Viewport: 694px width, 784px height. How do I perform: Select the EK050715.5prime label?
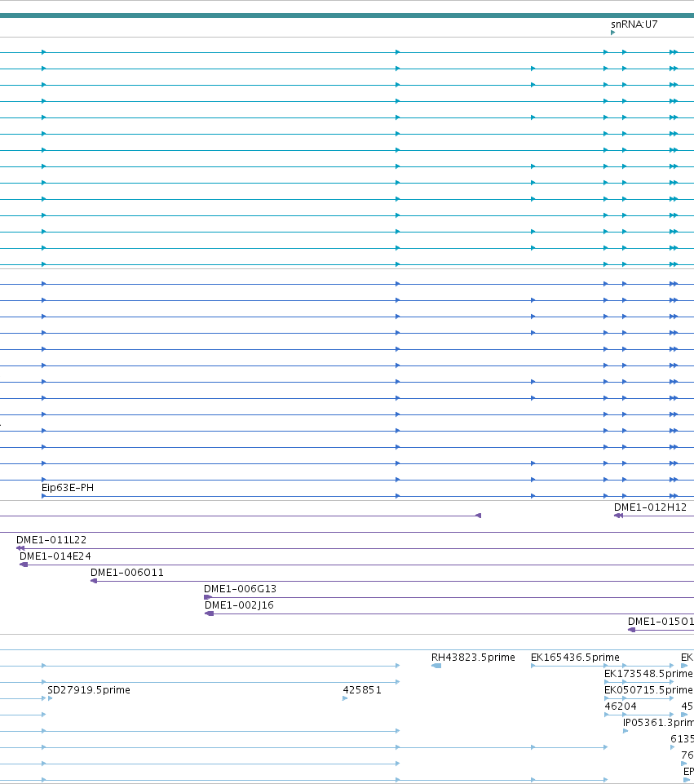click(648, 690)
